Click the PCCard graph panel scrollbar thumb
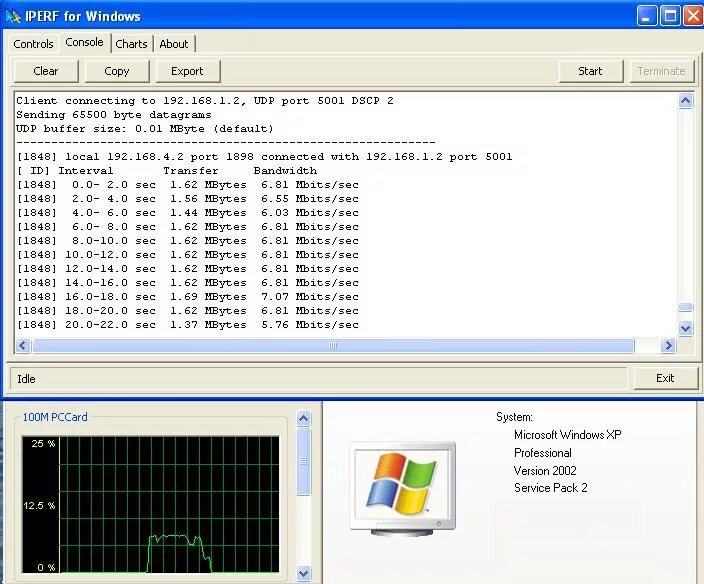 tap(304, 461)
